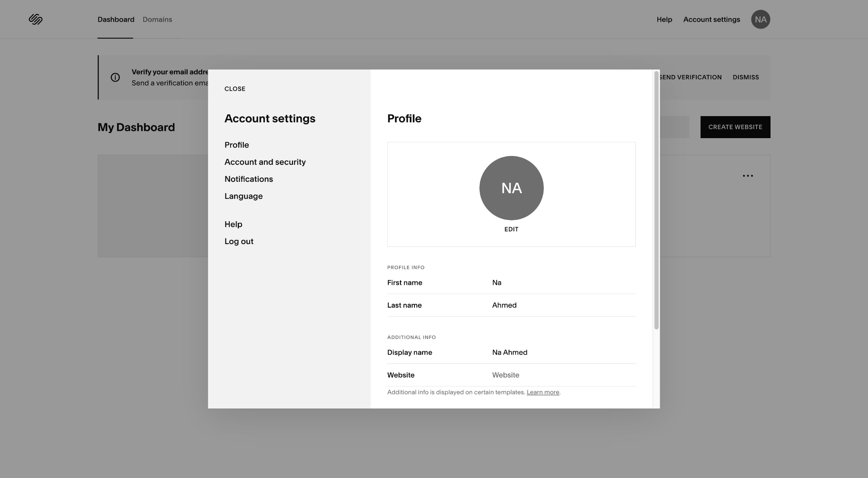Click the NA avatar in top bar
868x478 pixels.
pyautogui.click(x=760, y=19)
